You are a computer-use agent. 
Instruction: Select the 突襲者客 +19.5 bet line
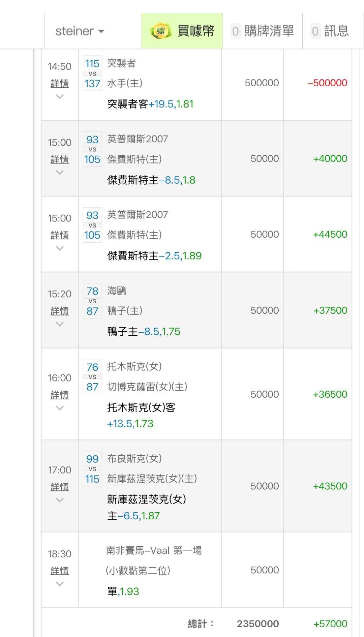150,104
